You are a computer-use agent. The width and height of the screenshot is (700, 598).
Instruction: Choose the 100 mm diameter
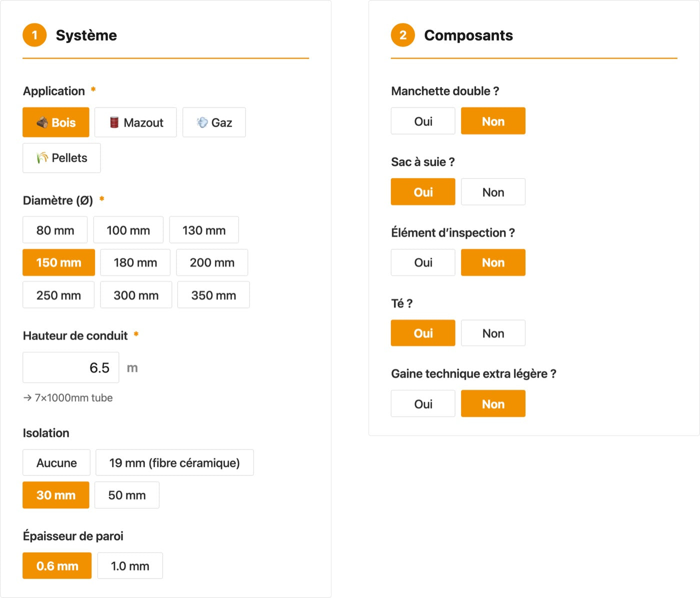click(128, 230)
